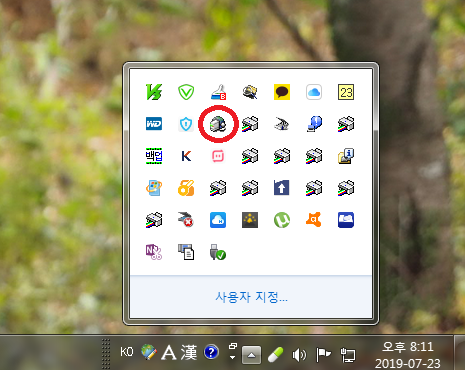
Task: Click the orange key-shaped icon
Action: tap(186, 188)
